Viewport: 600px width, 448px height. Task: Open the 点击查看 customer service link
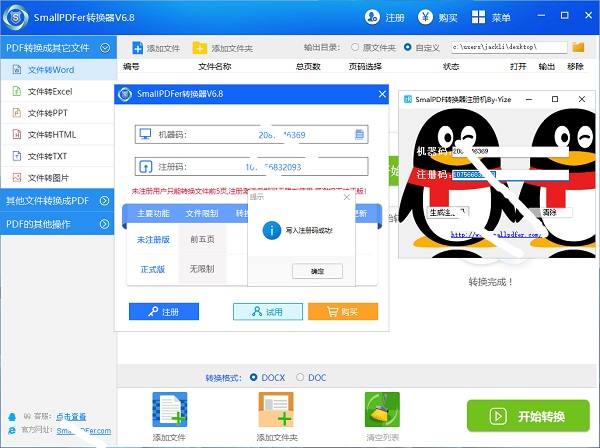(x=71, y=417)
